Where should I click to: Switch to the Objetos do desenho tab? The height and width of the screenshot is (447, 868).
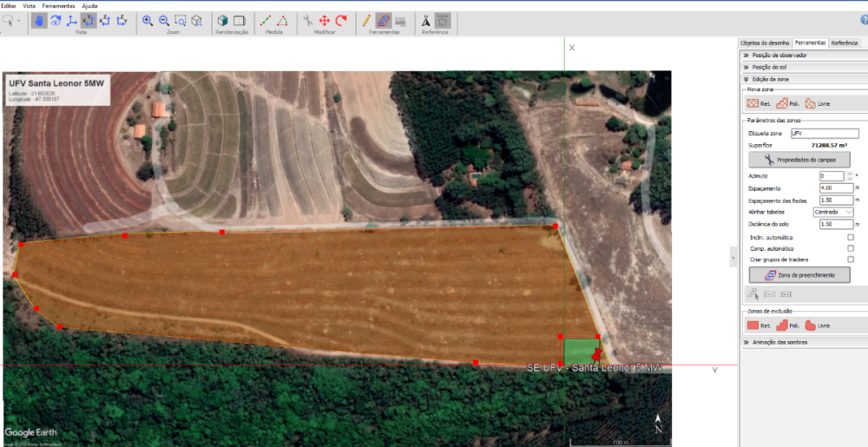pyautogui.click(x=764, y=43)
